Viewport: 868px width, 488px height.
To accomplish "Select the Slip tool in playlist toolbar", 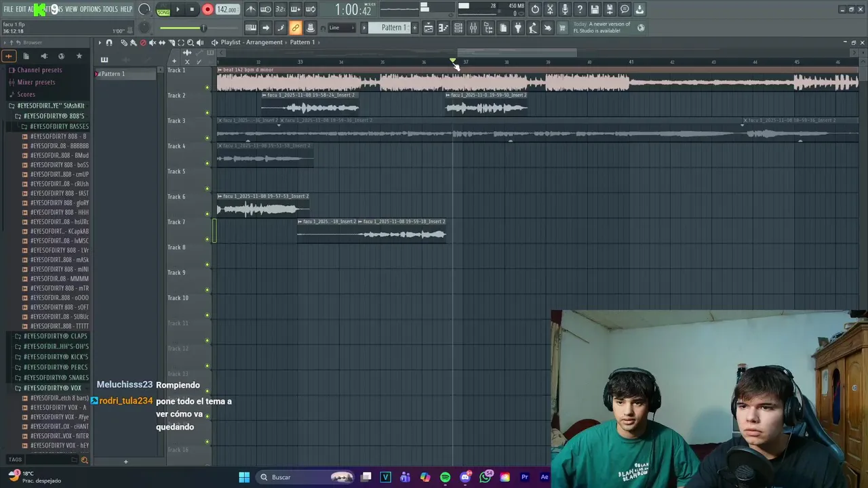I will pos(162,43).
